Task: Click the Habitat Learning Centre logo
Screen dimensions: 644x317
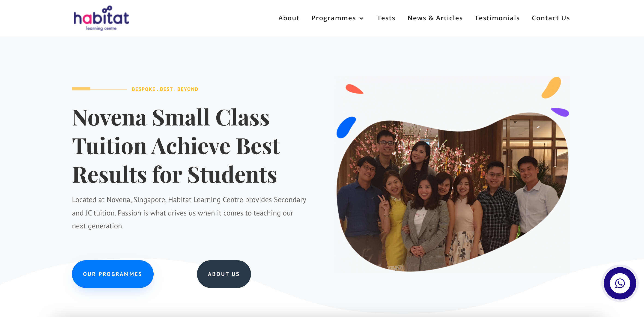Action: tap(101, 18)
